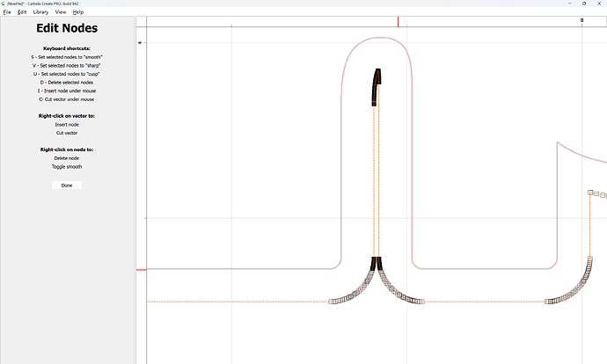Image resolution: width=607 pixels, height=364 pixels.
Task: Click Done to exit node editing
Action: (x=67, y=186)
